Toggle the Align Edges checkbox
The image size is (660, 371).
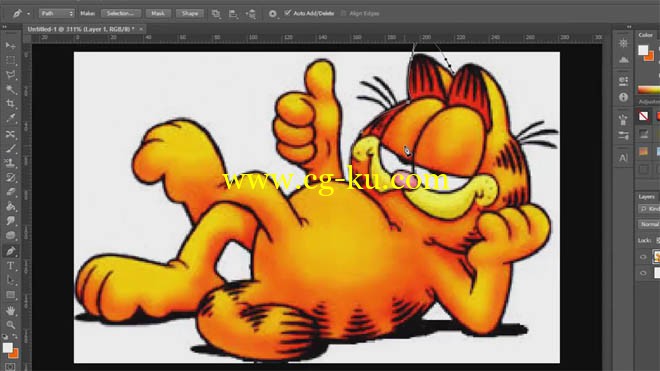pyautogui.click(x=343, y=13)
